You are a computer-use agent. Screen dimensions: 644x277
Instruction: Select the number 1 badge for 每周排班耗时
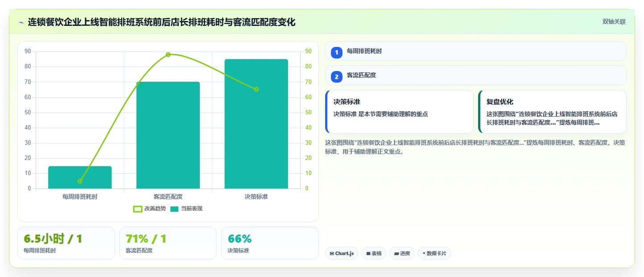(337, 52)
